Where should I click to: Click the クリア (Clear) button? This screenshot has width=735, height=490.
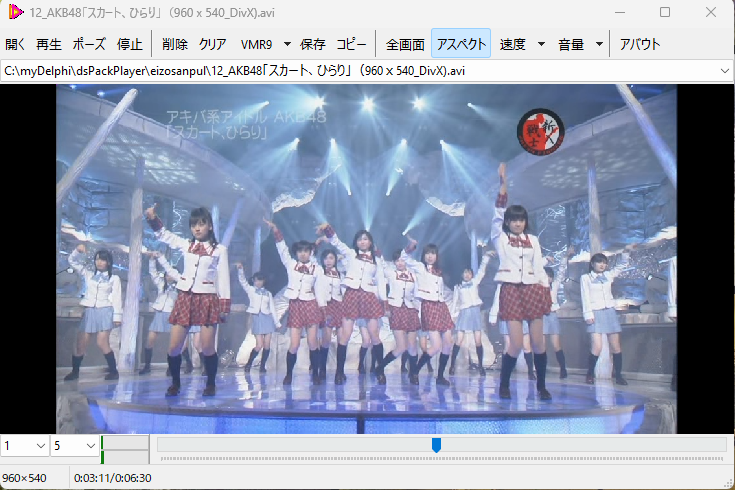point(212,44)
